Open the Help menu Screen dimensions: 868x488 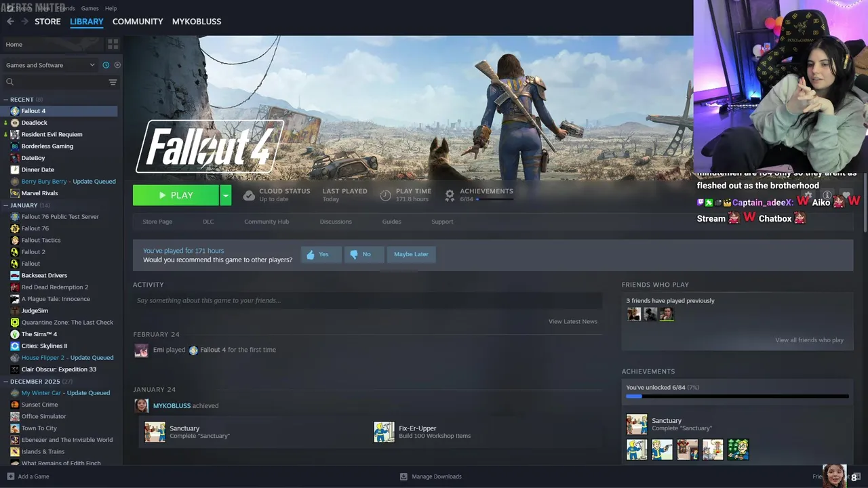[111, 8]
